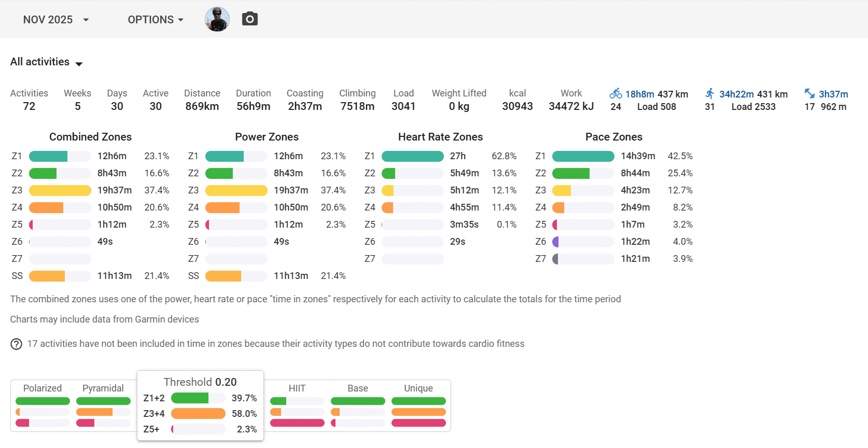Click the user profile avatar
868x448 pixels.
click(217, 19)
